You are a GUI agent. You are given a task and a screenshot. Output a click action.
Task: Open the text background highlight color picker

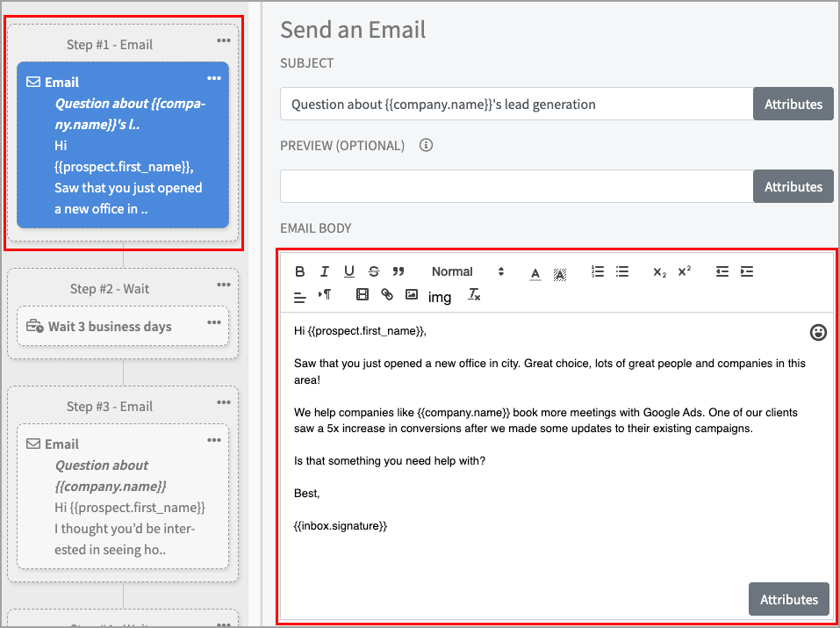(560, 272)
